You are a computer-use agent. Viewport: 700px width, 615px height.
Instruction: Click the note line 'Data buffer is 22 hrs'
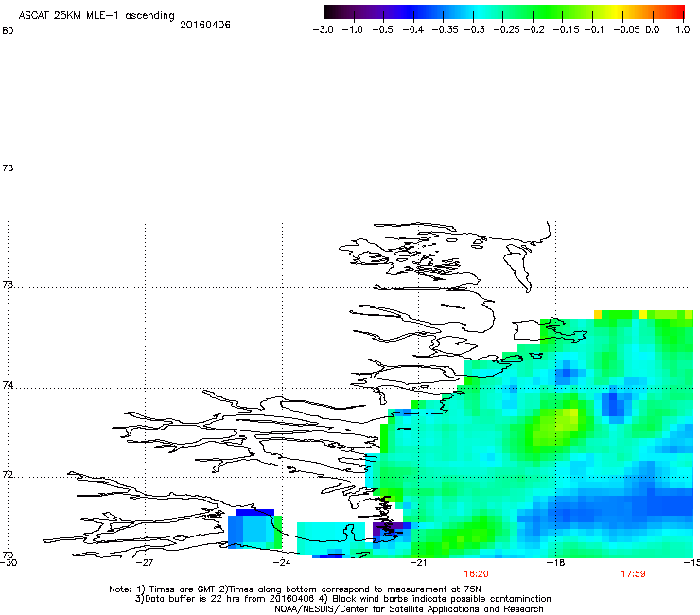click(189, 599)
